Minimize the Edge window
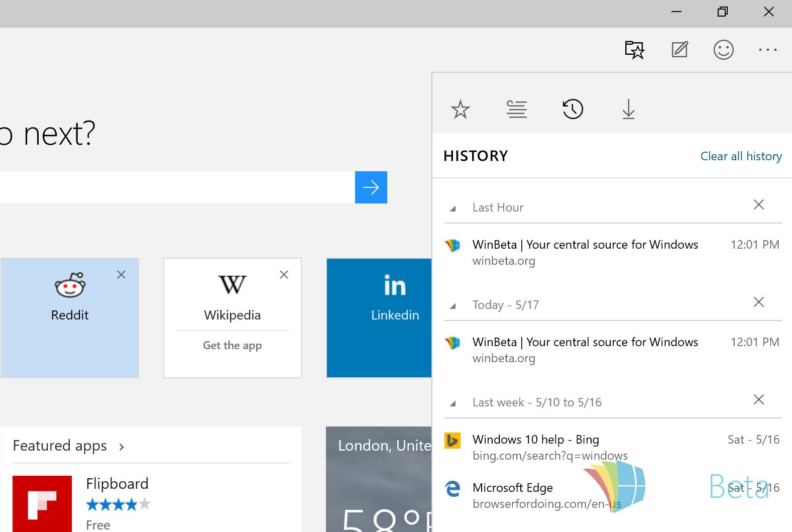This screenshot has width=792, height=532. coord(676,12)
